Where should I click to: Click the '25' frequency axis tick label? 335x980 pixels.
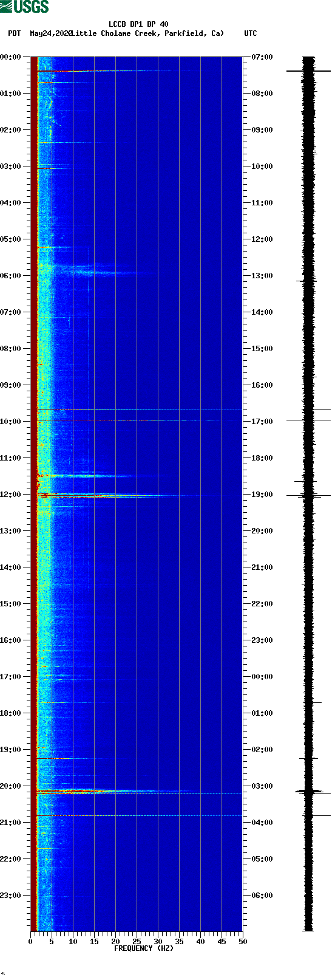(x=137, y=942)
